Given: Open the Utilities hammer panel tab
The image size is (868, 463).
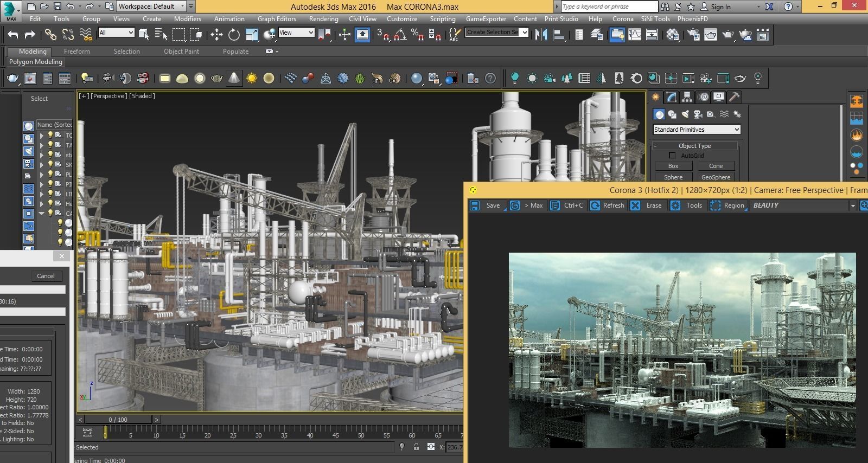Looking at the screenshot, I should click(x=734, y=97).
